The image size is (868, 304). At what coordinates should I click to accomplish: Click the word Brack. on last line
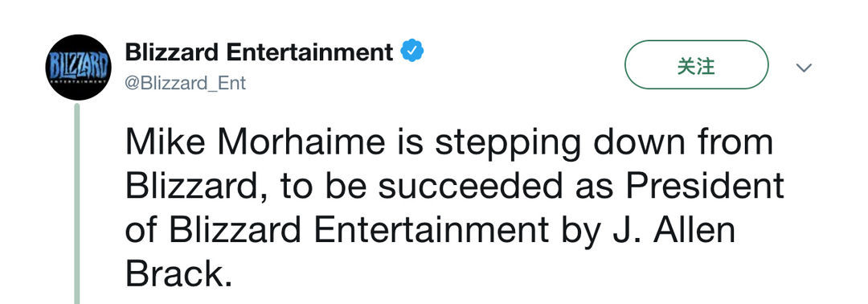(x=178, y=274)
